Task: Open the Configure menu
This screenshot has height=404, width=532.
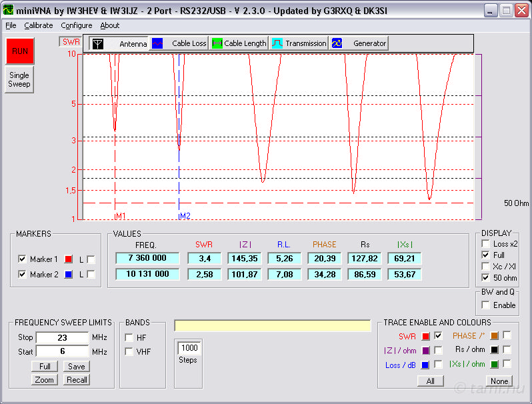Action: click(77, 25)
